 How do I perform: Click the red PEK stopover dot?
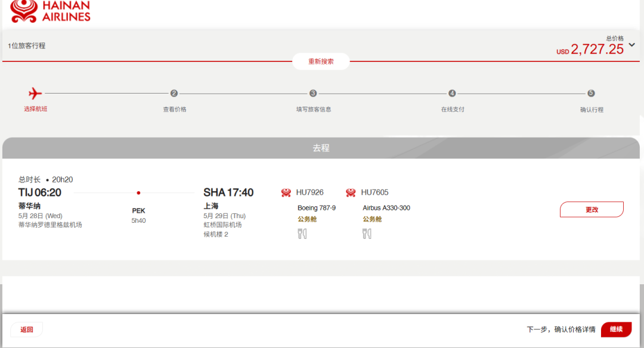pyautogui.click(x=138, y=193)
